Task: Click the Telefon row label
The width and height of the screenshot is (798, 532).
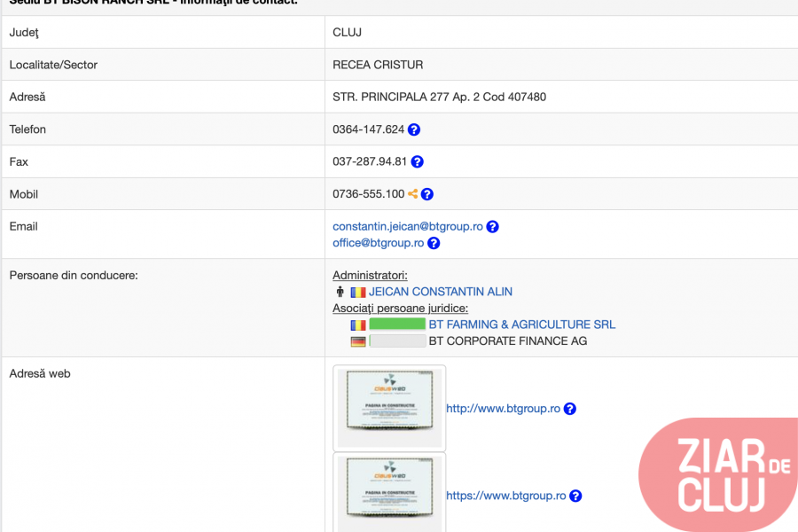Action: coord(27,129)
